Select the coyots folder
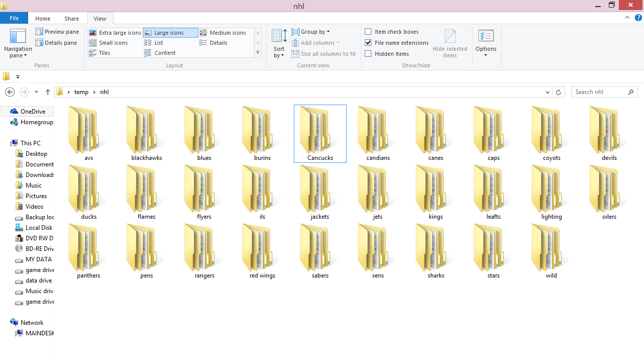This screenshot has width=644, height=362. point(551,133)
